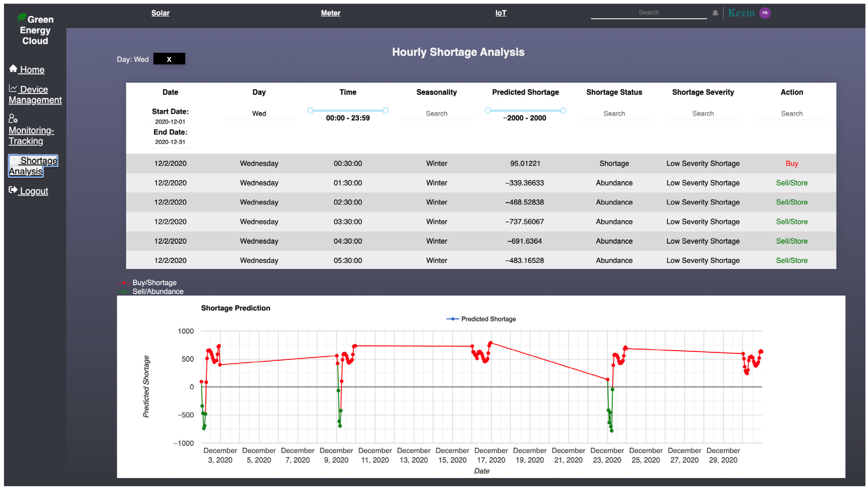
Task: Click Buy/Shortage red legend marker
Action: 124,283
